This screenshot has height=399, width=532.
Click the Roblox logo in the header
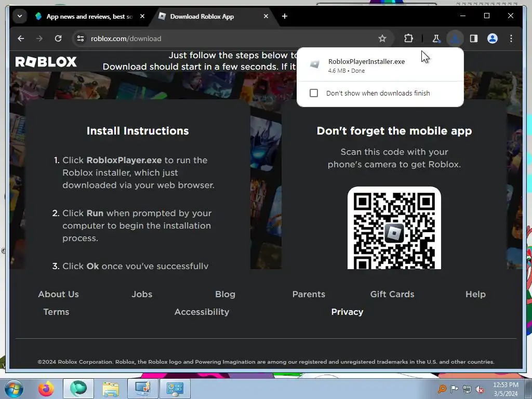(46, 62)
